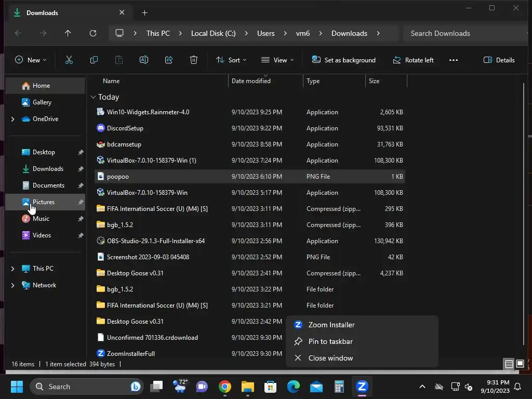Viewport: 532px width, 399px height.
Task: Open Microsoft Store from taskbar
Action: 270,387
